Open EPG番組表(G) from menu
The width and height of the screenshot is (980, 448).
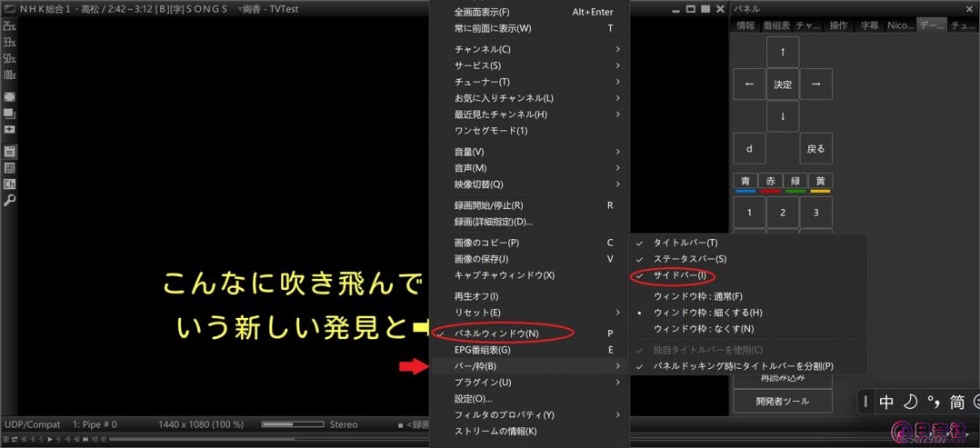click(x=529, y=349)
